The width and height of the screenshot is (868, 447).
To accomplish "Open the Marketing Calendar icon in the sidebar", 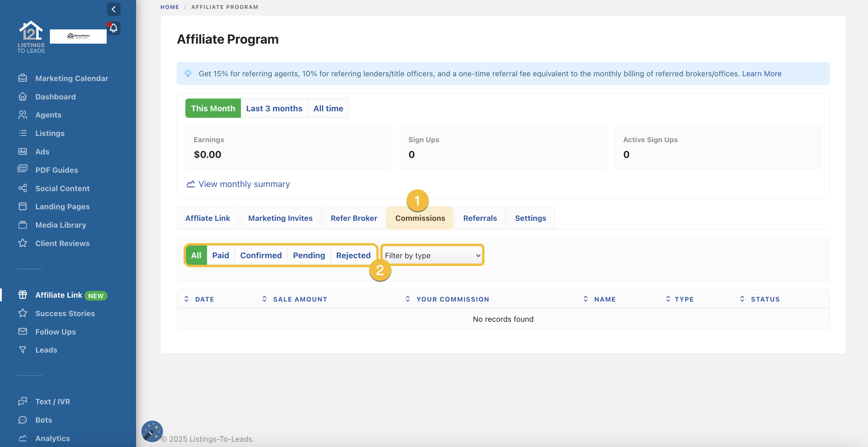I will [x=23, y=78].
